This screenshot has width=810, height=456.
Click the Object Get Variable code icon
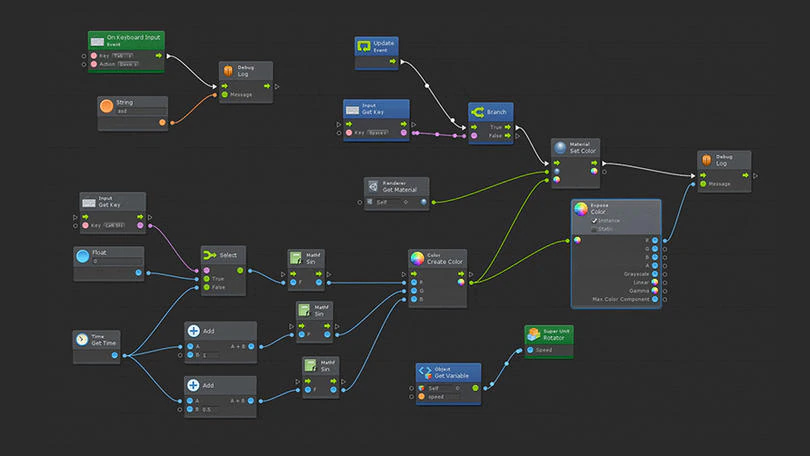tap(425, 372)
